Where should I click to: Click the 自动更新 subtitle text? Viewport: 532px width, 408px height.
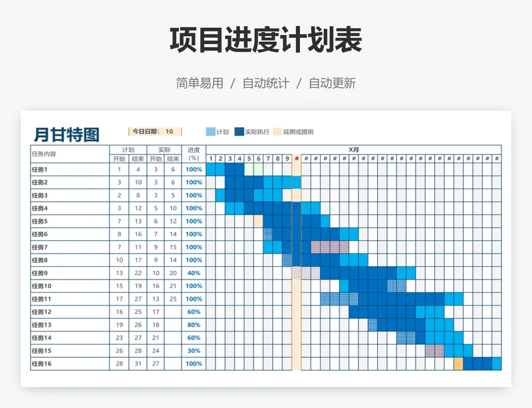[332, 83]
